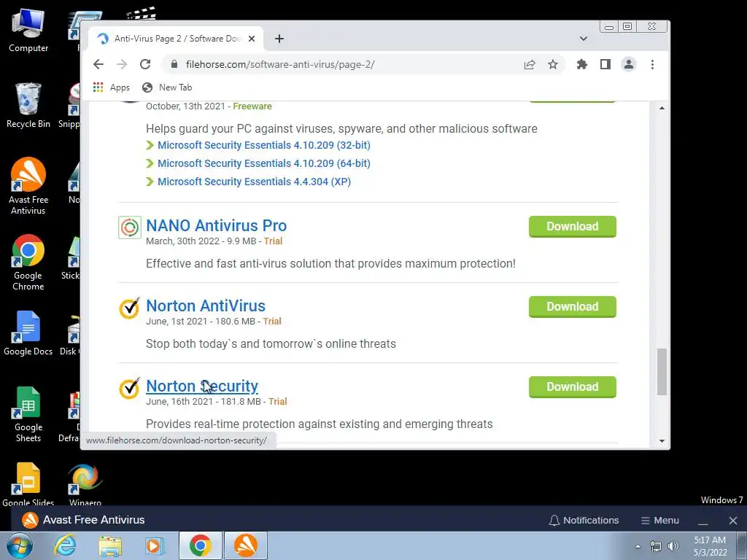
Task: Click the page scrollbar thumb
Action: coord(662,371)
